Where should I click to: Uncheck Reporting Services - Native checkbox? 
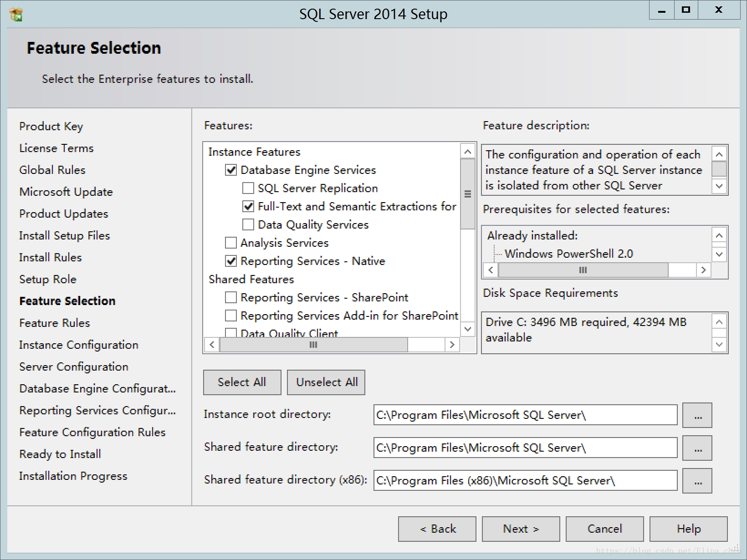pos(231,261)
